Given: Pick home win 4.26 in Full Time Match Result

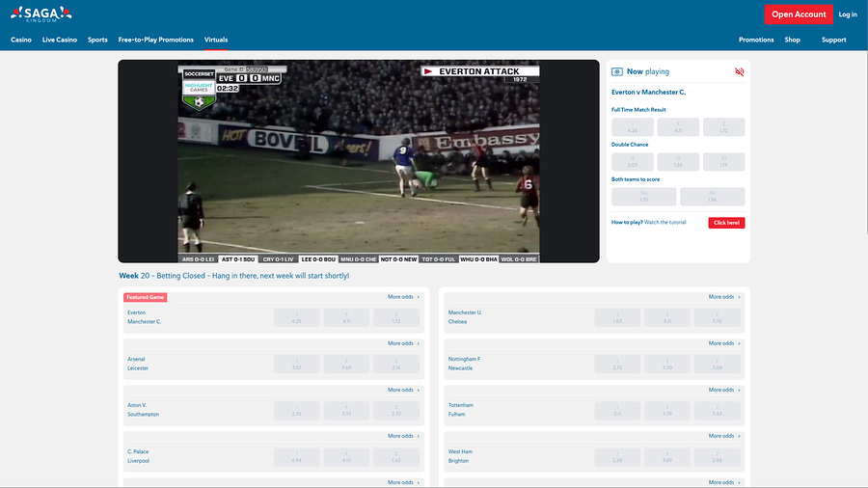Looking at the screenshot, I should [633, 126].
